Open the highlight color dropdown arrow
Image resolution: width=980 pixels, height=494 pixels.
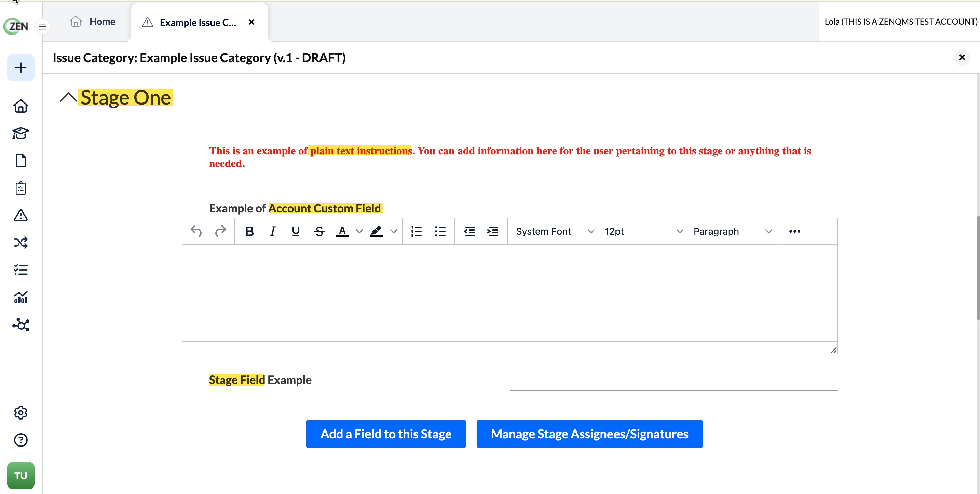point(394,231)
